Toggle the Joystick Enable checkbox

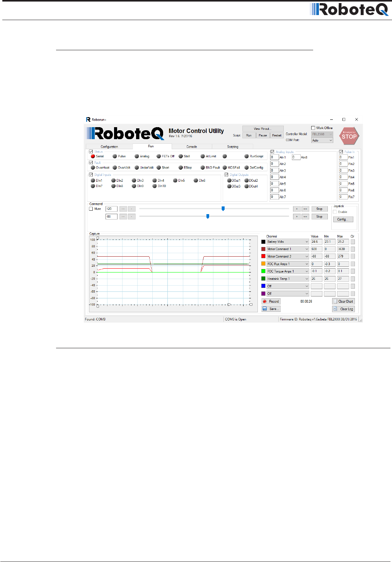click(335, 212)
